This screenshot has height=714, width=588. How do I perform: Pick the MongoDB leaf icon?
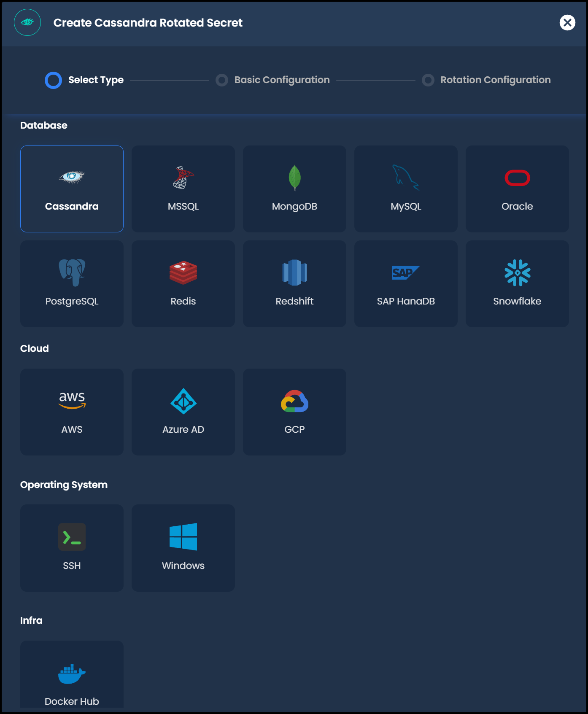[x=294, y=178]
